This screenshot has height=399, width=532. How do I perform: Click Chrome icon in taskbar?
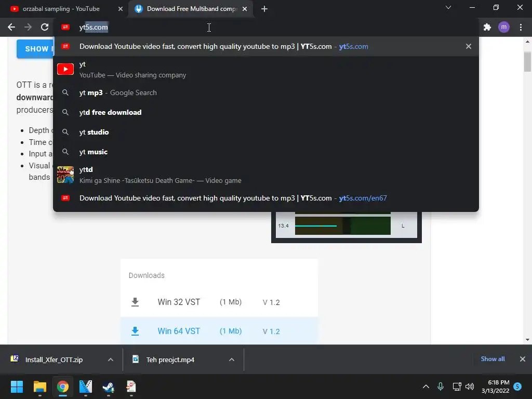[63, 387]
